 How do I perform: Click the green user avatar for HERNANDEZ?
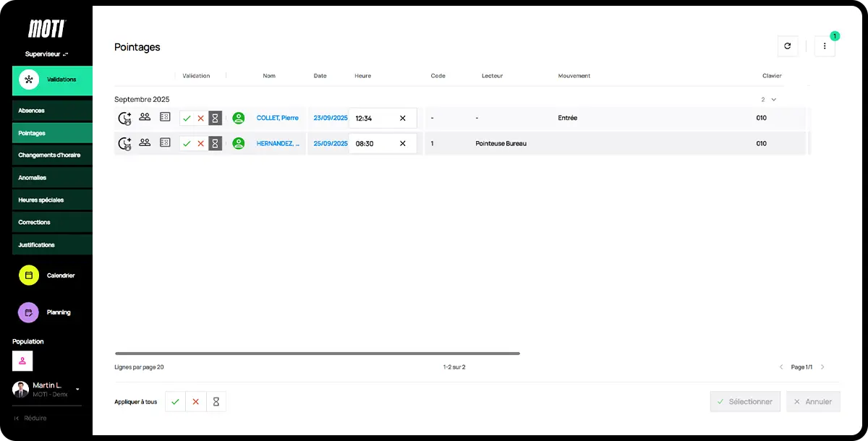239,143
